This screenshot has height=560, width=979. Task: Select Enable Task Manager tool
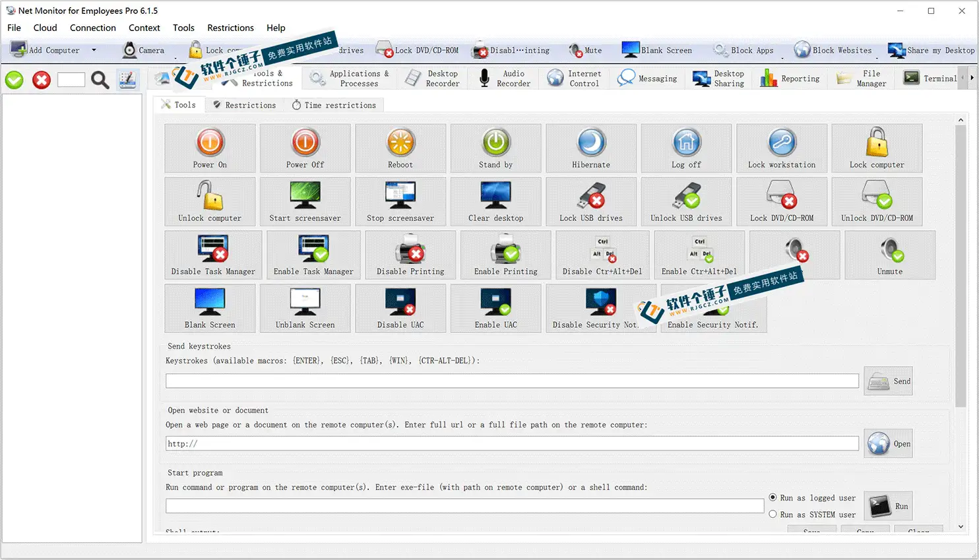313,255
